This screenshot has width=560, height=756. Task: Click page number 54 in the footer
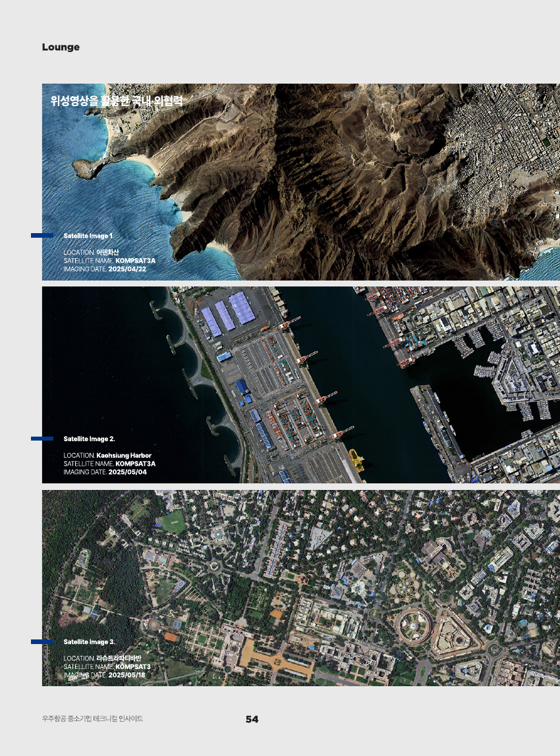coord(252,719)
